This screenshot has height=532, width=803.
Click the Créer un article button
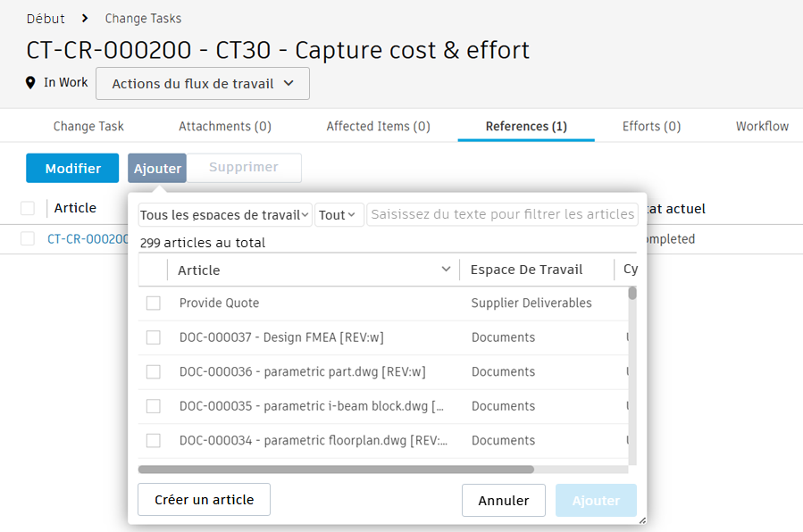pos(204,499)
